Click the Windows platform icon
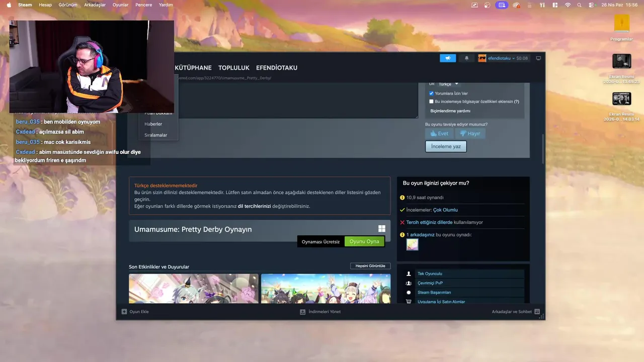644x362 pixels. click(x=382, y=229)
